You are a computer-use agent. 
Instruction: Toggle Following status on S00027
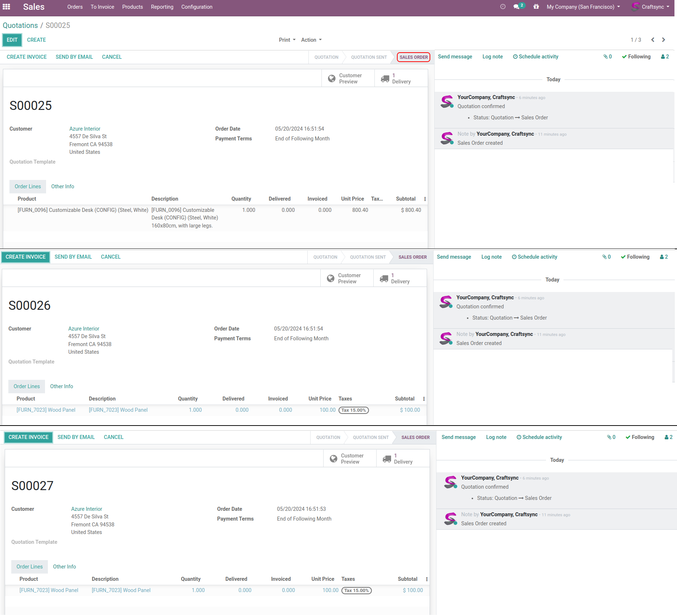pos(640,437)
